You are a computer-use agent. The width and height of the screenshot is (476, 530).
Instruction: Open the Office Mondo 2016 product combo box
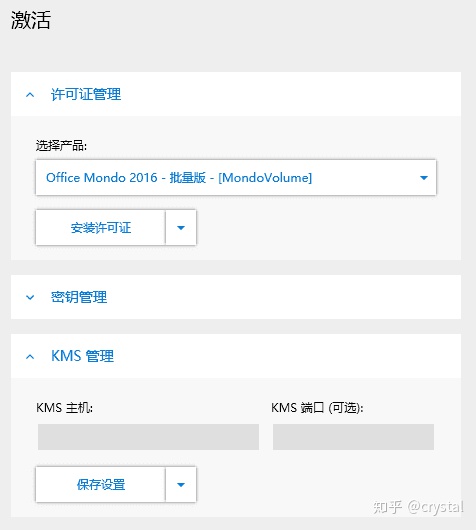tap(236, 177)
